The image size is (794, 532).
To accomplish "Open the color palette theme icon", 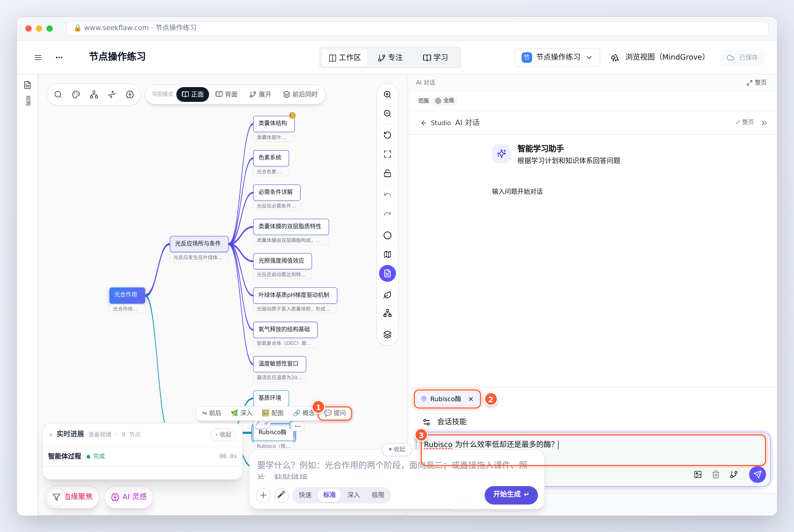I will (x=76, y=94).
